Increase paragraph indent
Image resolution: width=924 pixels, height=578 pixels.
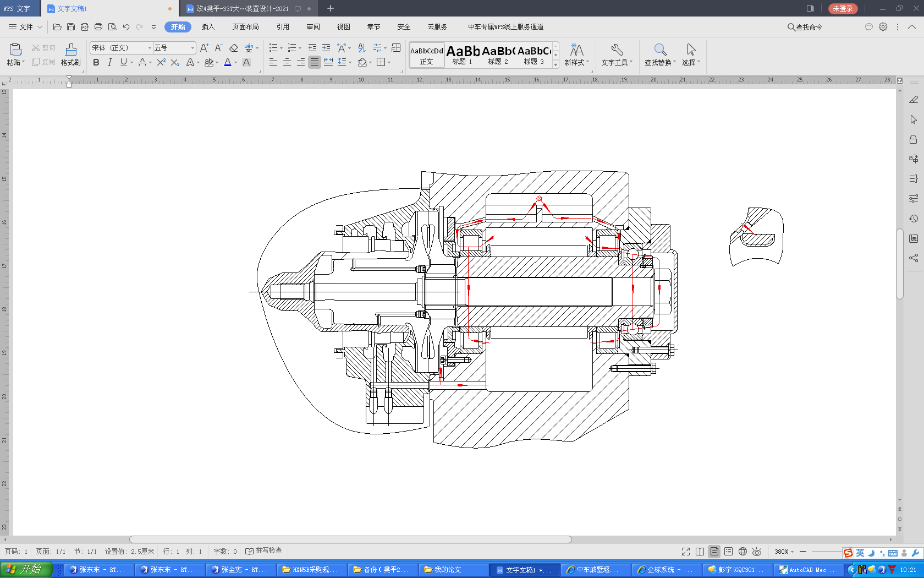[326, 48]
